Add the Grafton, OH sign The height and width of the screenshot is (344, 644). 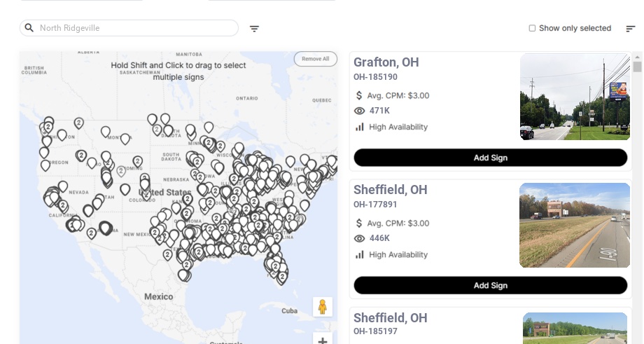tap(490, 158)
